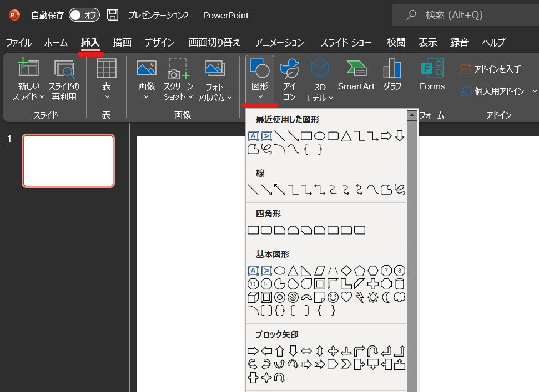Click the shapes gallery scroll up arrow
The height and width of the screenshot is (392, 539).
(412, 116)
